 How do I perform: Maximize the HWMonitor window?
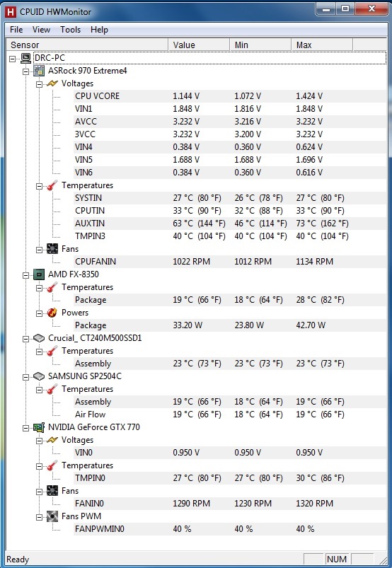(345, 9)
